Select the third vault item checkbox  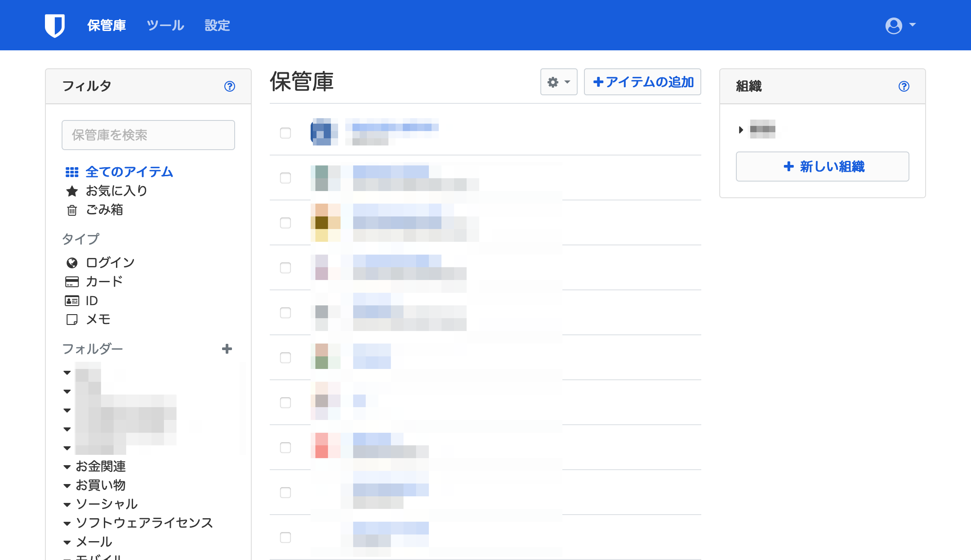click(285, 223)
